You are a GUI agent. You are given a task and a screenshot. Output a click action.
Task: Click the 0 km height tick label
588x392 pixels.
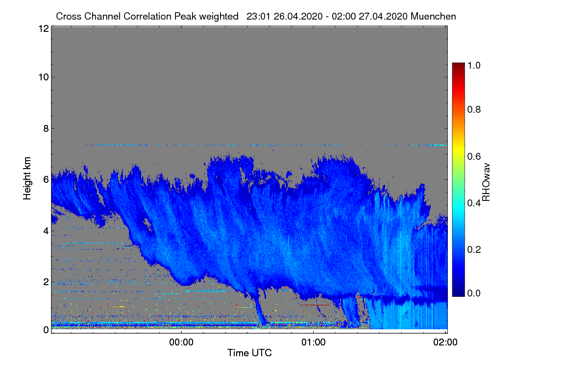click(46, 330)
